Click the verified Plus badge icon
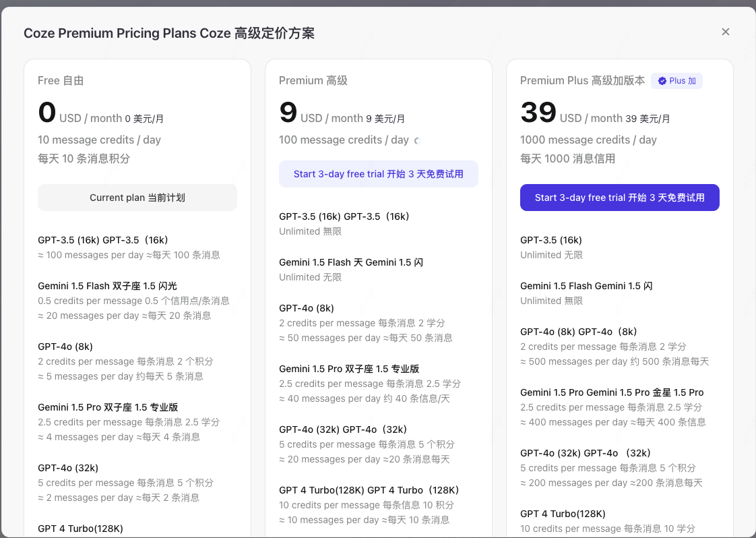This screenshot has width=756, height=538. tap(662, 81)
